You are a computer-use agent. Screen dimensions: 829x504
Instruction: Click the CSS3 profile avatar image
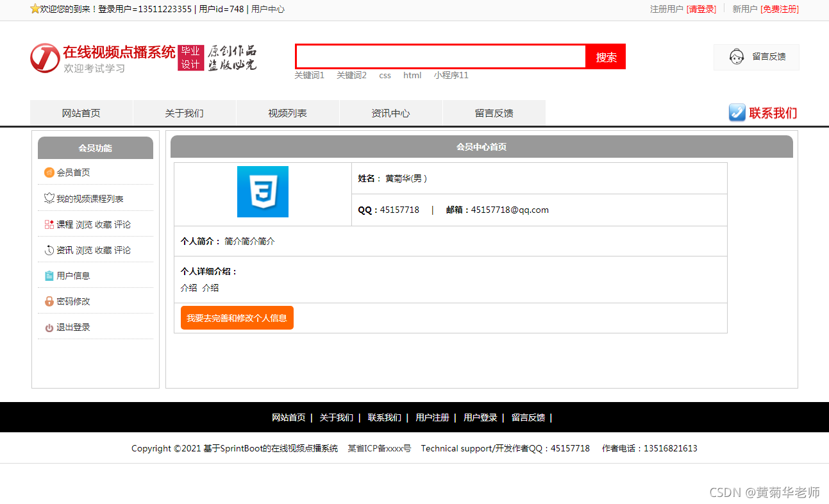pos(262,192)
